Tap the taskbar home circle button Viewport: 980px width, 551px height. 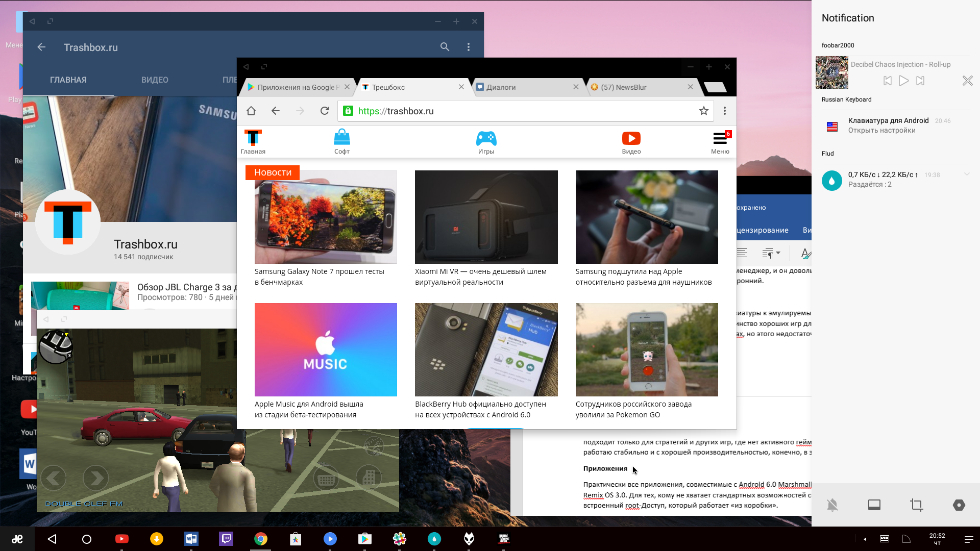[87, 539]
